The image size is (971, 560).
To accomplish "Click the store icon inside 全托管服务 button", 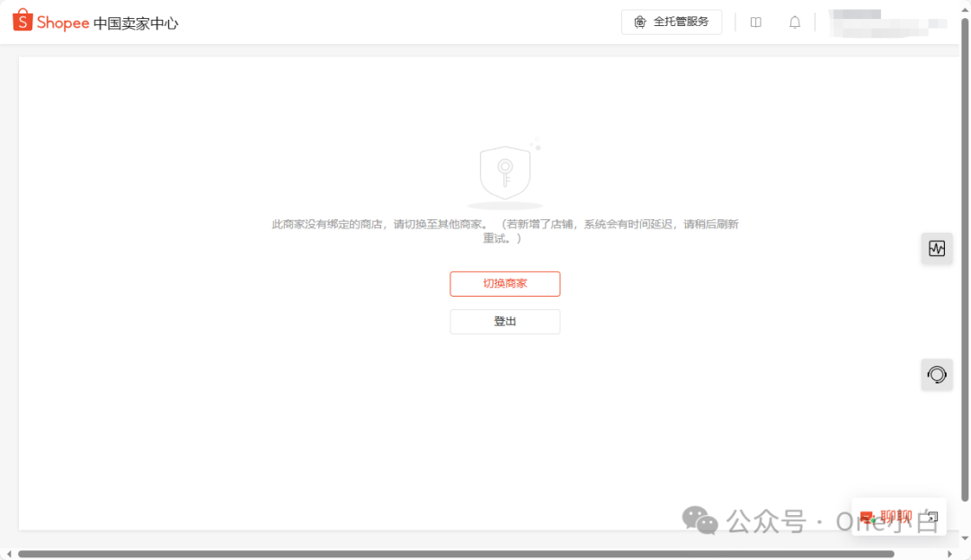I will pyautogui.click(x=638, y=22).
